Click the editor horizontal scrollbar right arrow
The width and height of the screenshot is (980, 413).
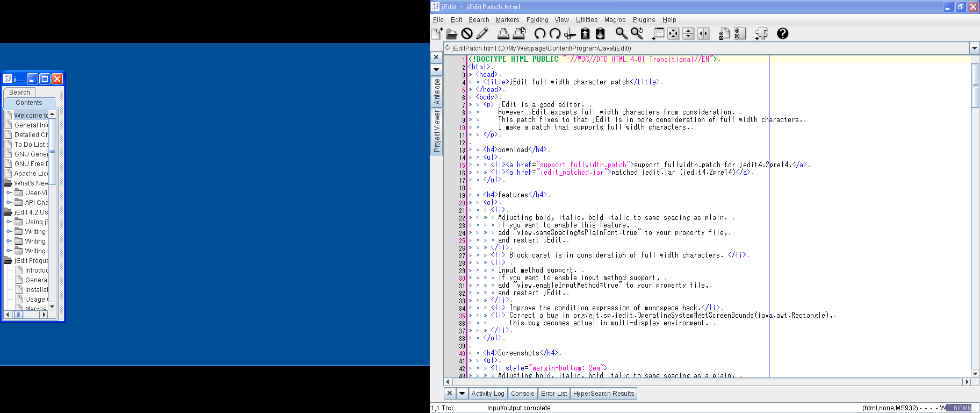point(967,382)
